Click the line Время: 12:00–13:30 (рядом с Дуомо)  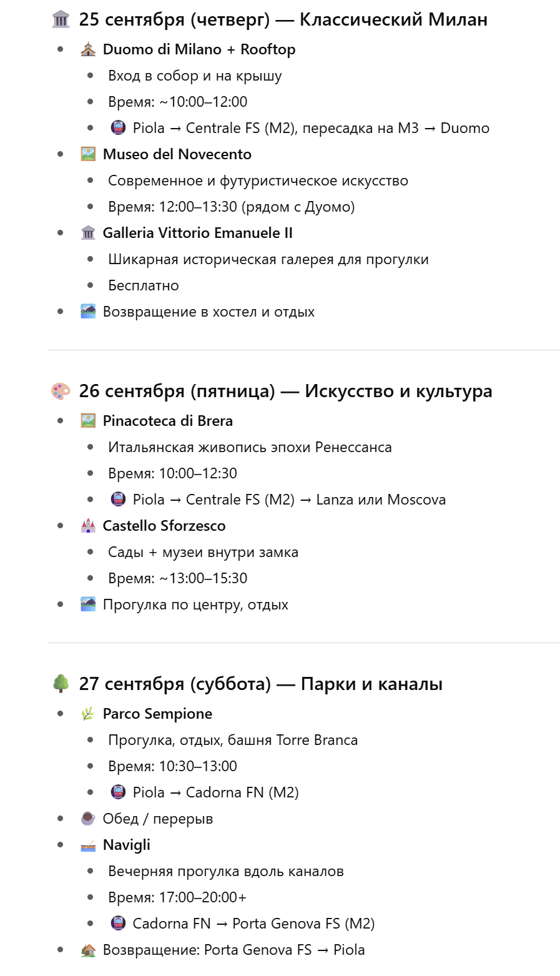pos(231,207)
